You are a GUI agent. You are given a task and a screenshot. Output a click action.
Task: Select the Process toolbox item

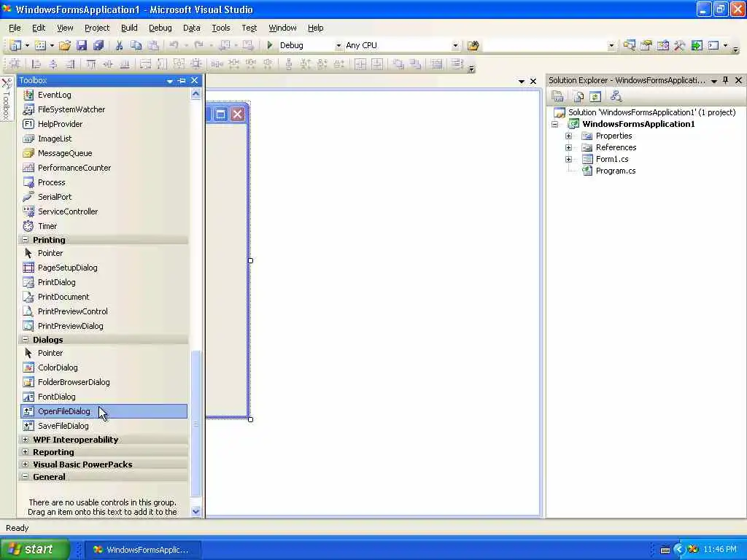coord(104,182)
